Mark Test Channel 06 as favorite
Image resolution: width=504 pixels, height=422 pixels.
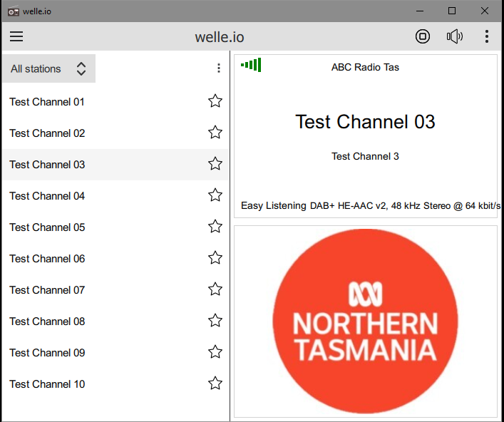(x=215, y=257)
